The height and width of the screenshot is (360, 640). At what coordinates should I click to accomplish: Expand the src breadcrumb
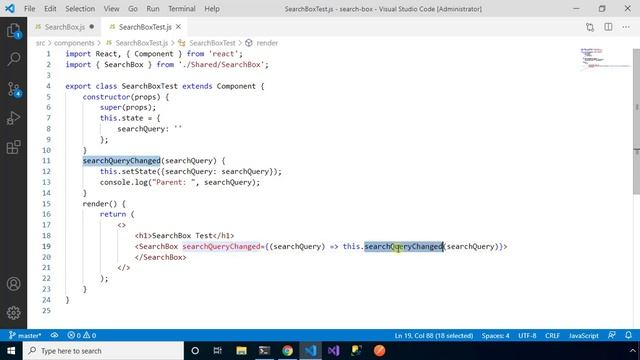[40, 43]
